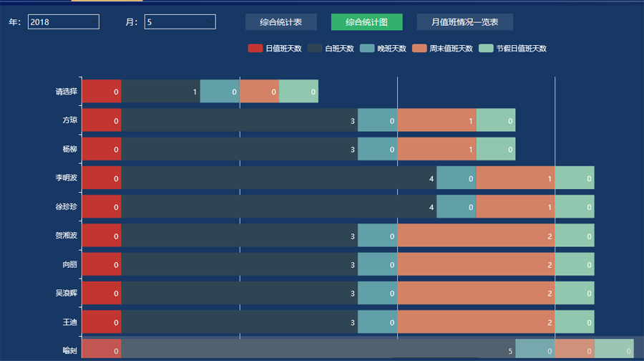This screenshot has height=361, width=644.
Task: Click the month input field showing 5
Action: tap(180, 22)
